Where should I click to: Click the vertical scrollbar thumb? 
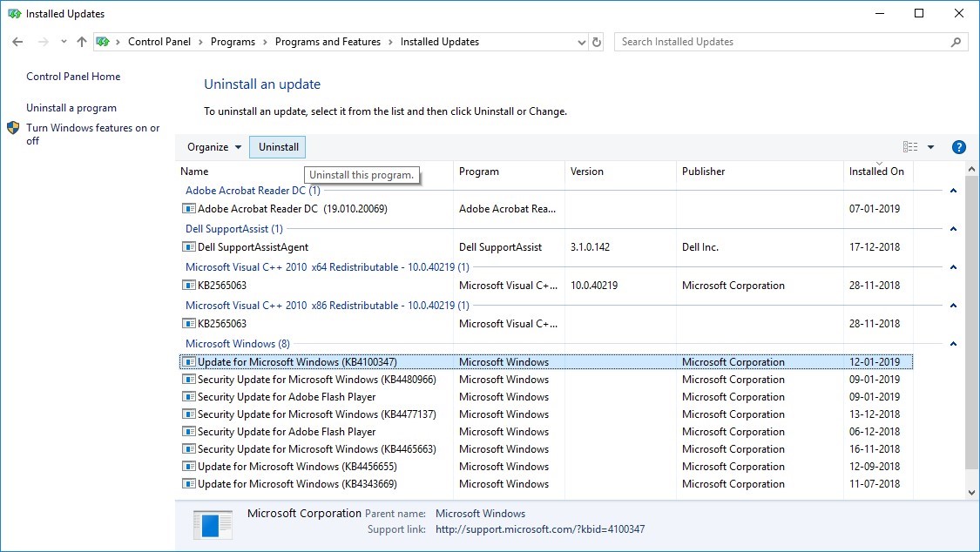[x=971, y=322]
